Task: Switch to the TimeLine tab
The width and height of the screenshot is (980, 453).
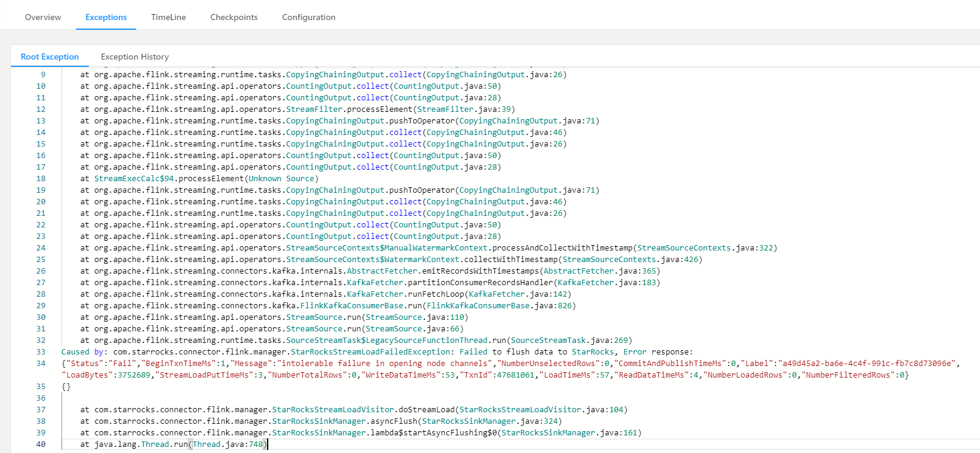Action: coord(169,17)
